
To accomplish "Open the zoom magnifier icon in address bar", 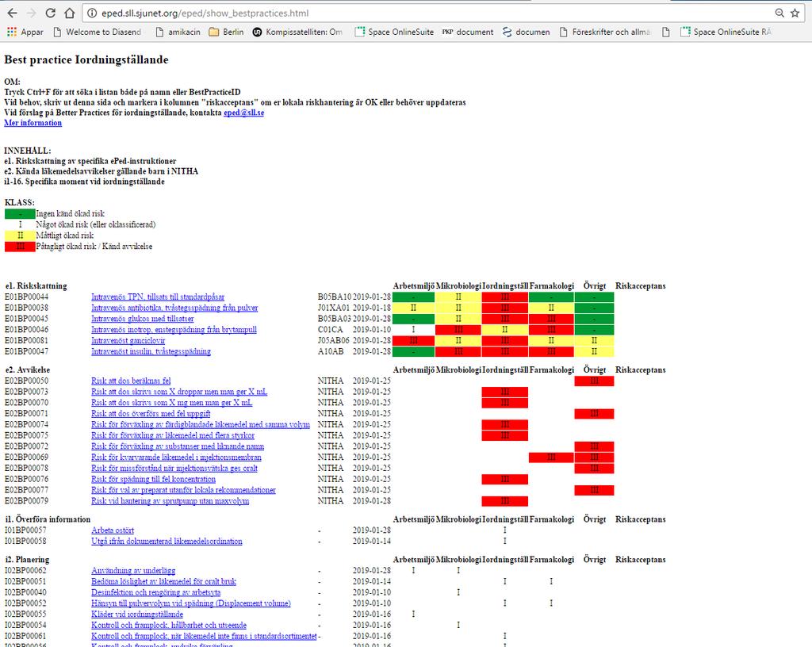I will [x=779, y=13].
